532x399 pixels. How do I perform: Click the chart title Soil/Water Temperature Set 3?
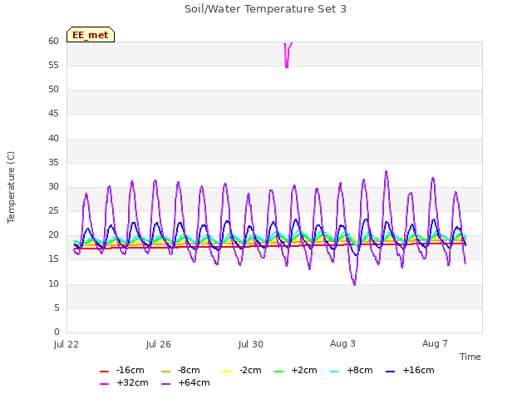tap(265, 9)
